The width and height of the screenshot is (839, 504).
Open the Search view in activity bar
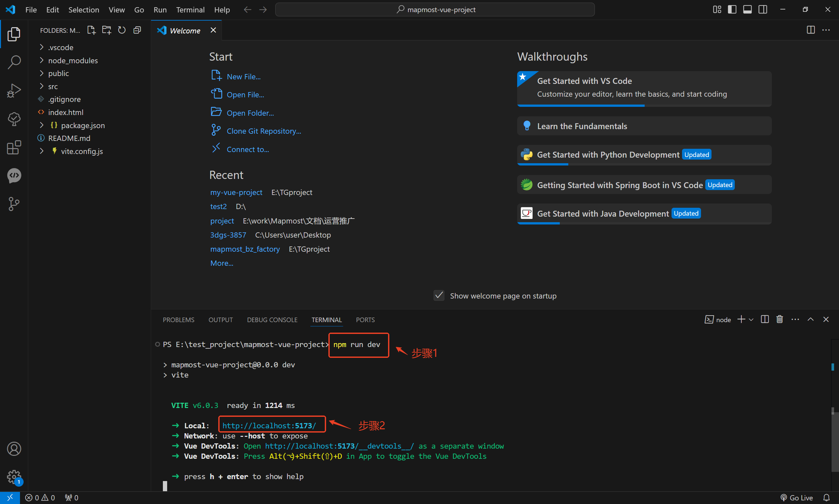pos(14,63)
